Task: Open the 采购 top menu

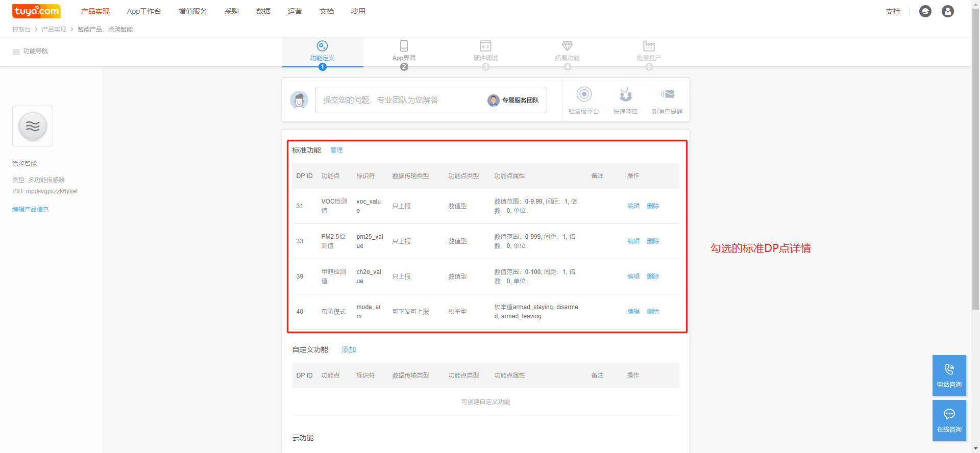Action: pyautogui.click(x=232, y=11)
